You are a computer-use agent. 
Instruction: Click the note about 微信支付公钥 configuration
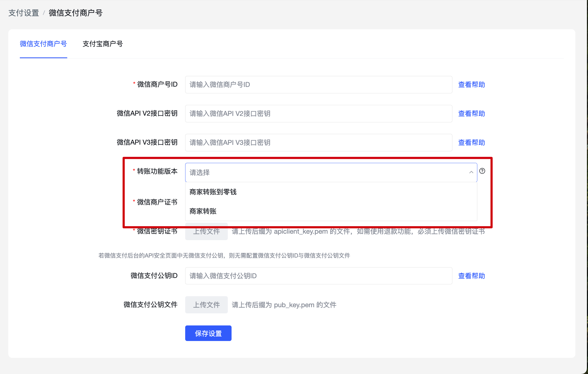click(224, 255)
